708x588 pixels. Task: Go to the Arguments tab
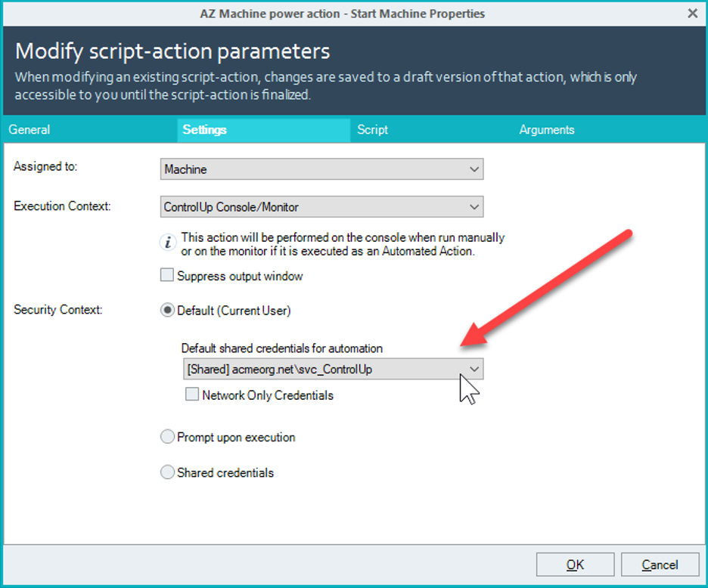pos(546,130)
